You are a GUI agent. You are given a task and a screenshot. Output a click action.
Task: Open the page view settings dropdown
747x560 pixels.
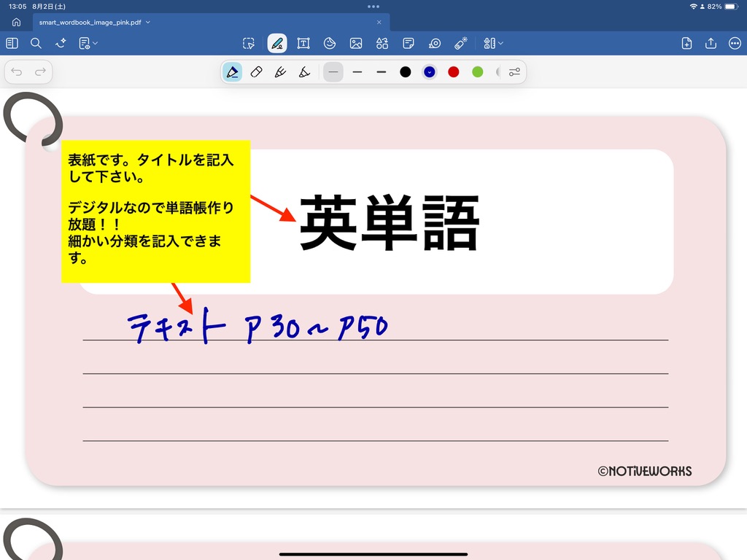click(88, 43)
